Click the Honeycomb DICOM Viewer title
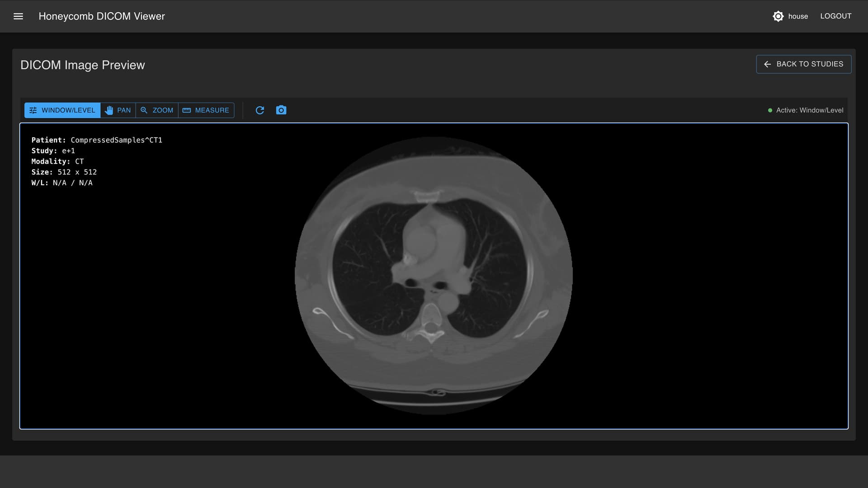This screenshot has width=868, height=488. click(x=102, y=16)
